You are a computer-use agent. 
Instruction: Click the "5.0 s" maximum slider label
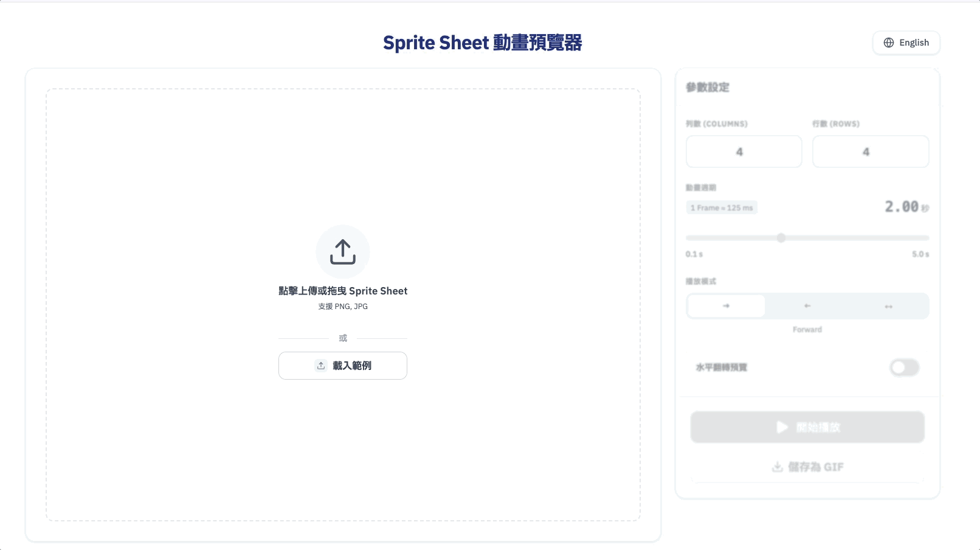coord(920,254)
